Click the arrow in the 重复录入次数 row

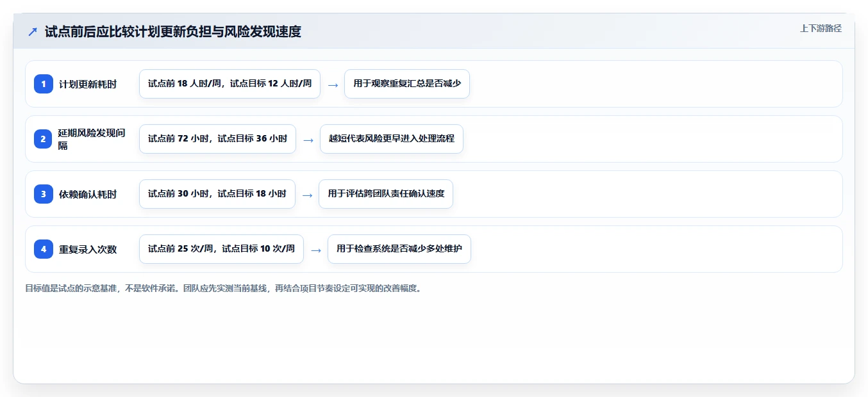[316, 250]
